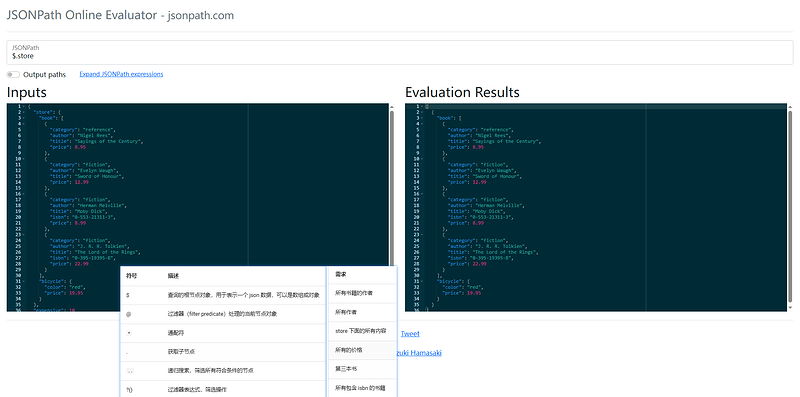This screenshot has height=397, width=800.
Task: Click the "符号" column header
Action: [132, 276]
